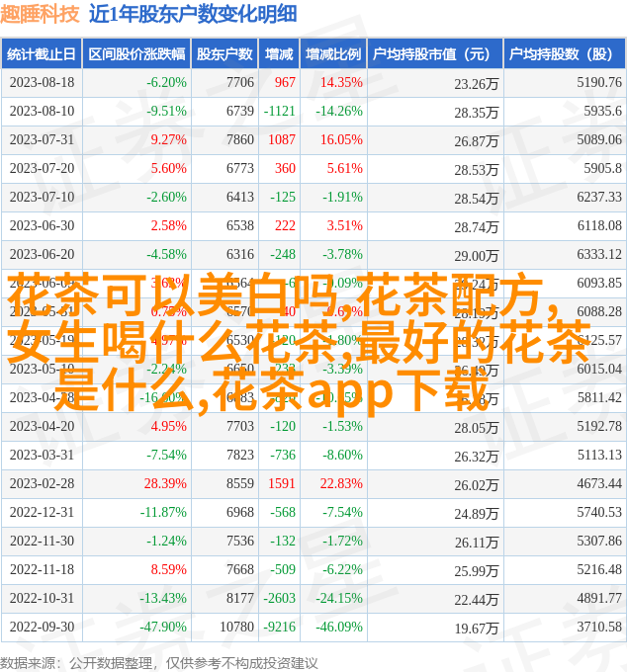Click the 户均持股数(股) column header
Viewport: 627px width, 672px height.
point(564,54)
